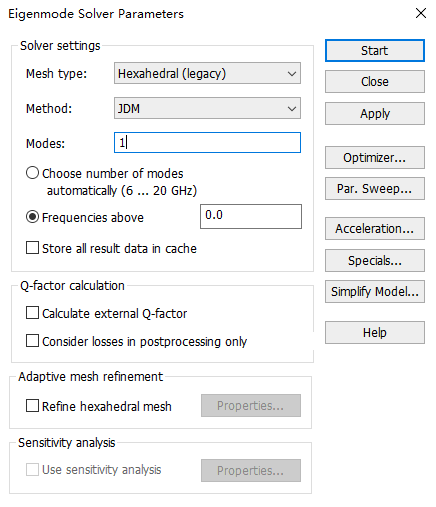This screenshot has height=507, width=436.
Task: Open the Optimizer dialog
Action: coord(375,157)
